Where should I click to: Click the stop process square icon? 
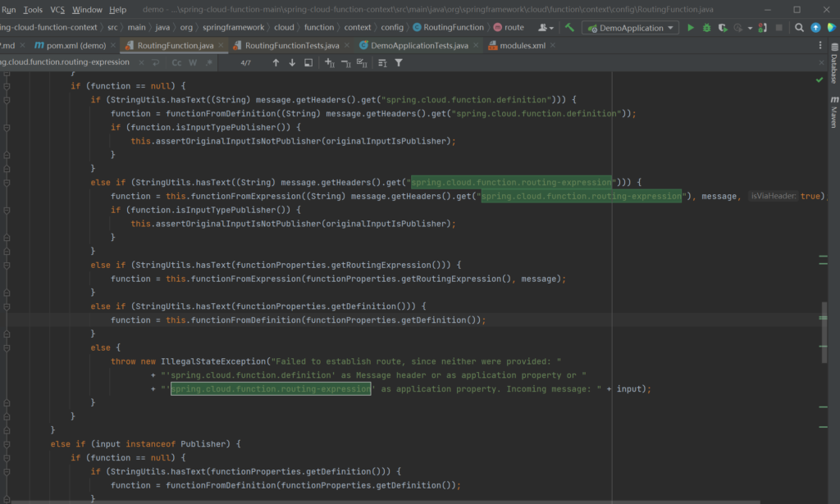point(779,28)
